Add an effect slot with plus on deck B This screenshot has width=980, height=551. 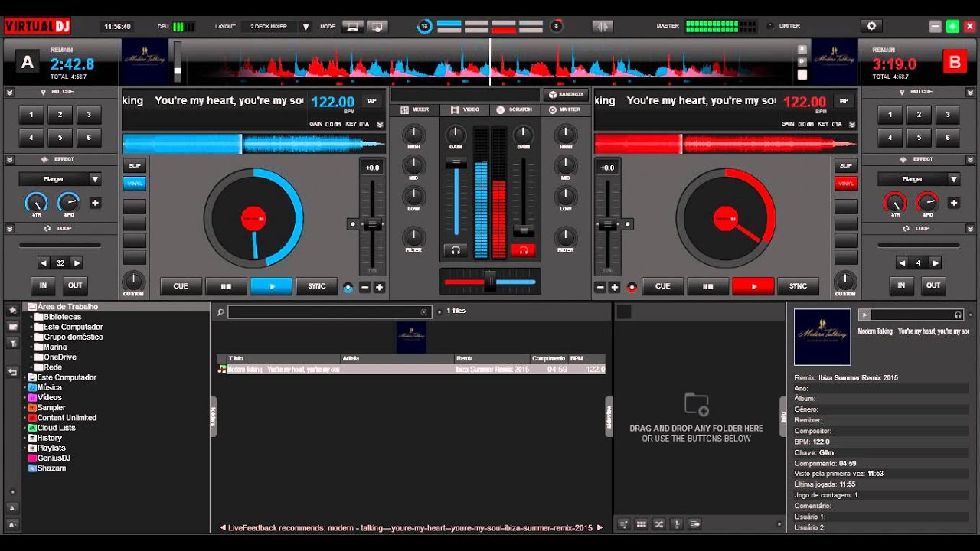[x=953, y=203]
